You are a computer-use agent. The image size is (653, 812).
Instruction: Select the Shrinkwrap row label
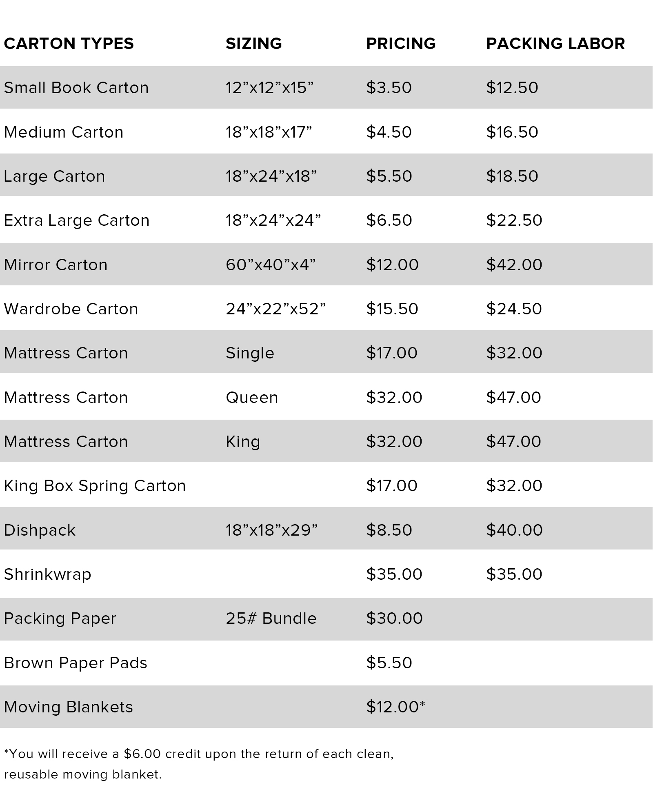[x=48, y=574]
